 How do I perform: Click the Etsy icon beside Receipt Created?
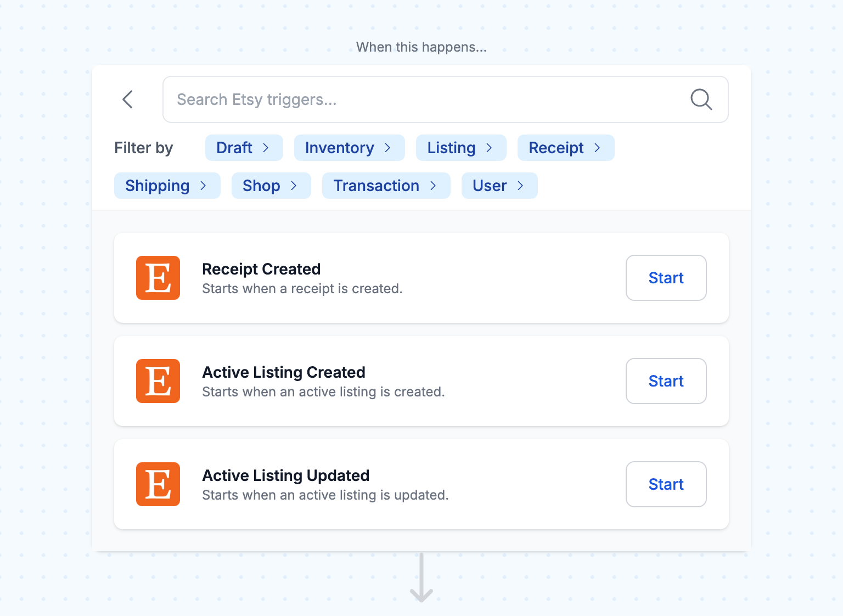pyautogui.click(x=158, y=278)
